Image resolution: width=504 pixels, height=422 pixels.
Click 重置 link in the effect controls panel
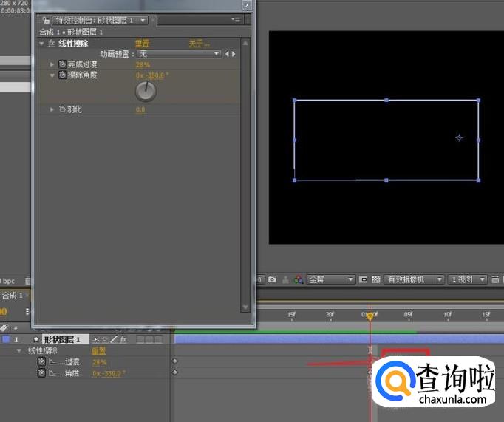pyautogui.click(x=142, y=44)
